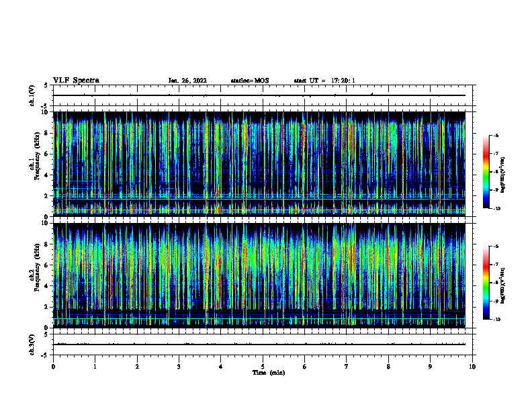Click time axis tick label "1"

pos(95,367)
